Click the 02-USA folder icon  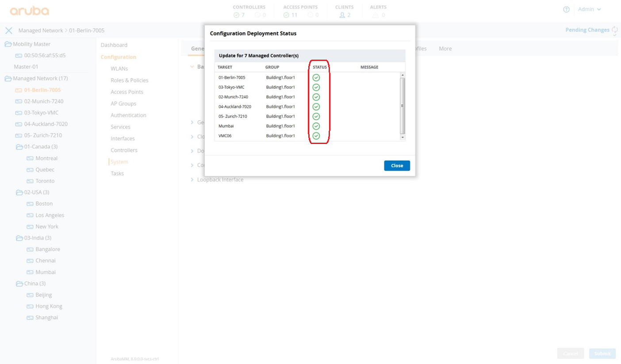[19, 193]
